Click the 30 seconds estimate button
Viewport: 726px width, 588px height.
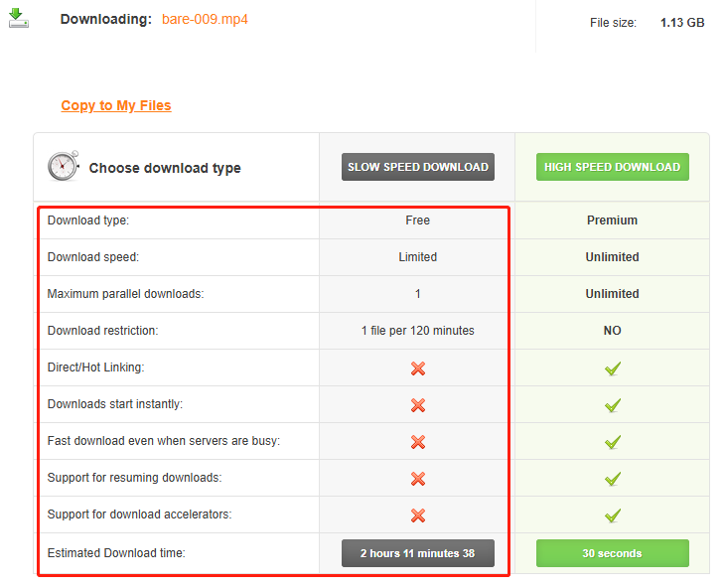[x=612, y=553]
